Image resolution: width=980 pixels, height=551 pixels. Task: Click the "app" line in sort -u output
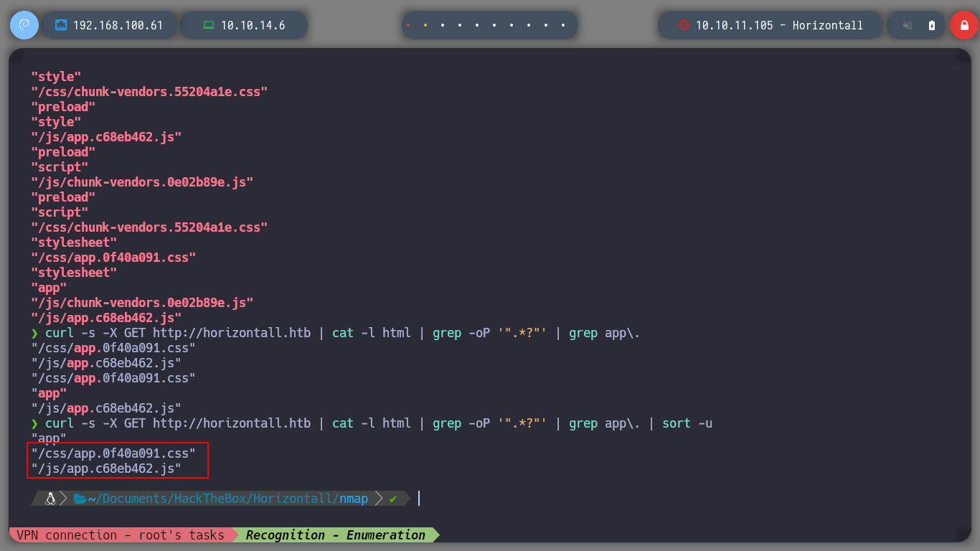(49, 438)
